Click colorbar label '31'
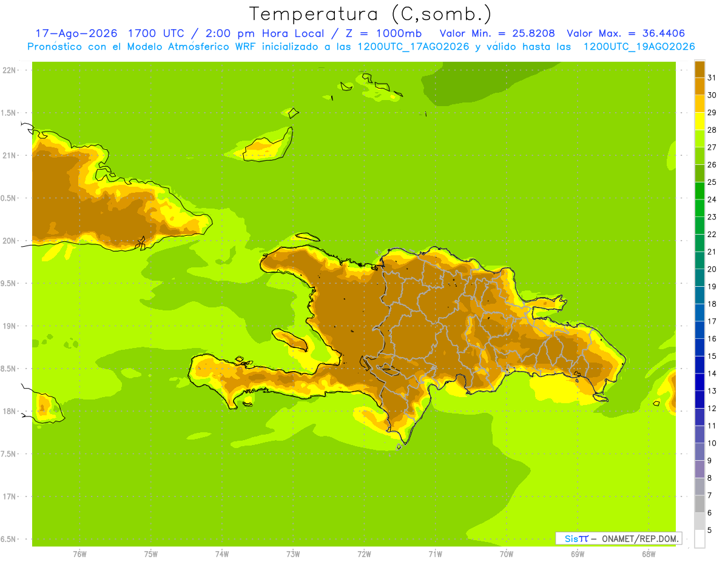The width and height of the screenshot is (728, 562). [x=712, y=78]
